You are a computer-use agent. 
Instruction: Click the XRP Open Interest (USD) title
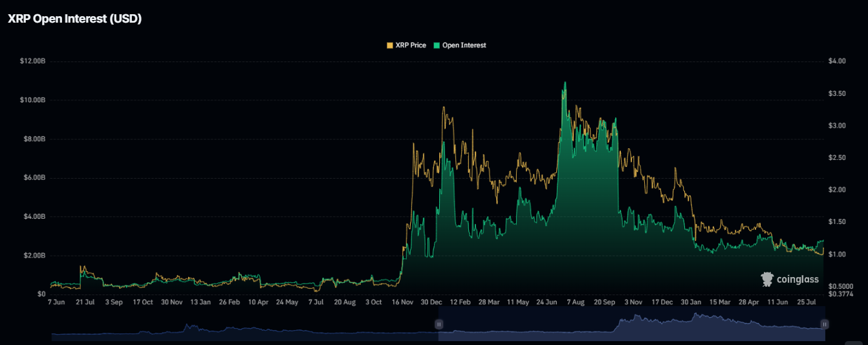(x=74, y=19)
